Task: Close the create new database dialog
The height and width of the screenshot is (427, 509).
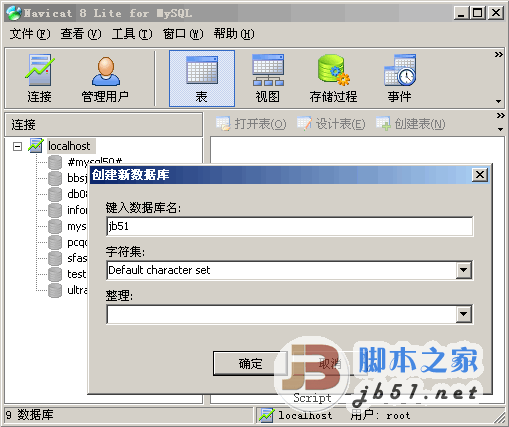Action: tap(480, 175)
